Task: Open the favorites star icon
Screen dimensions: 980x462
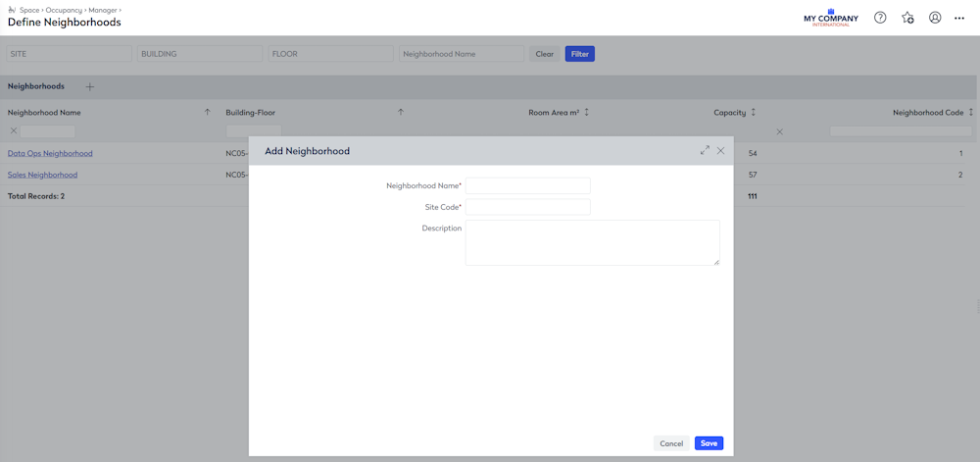Action: pos(907,18)
